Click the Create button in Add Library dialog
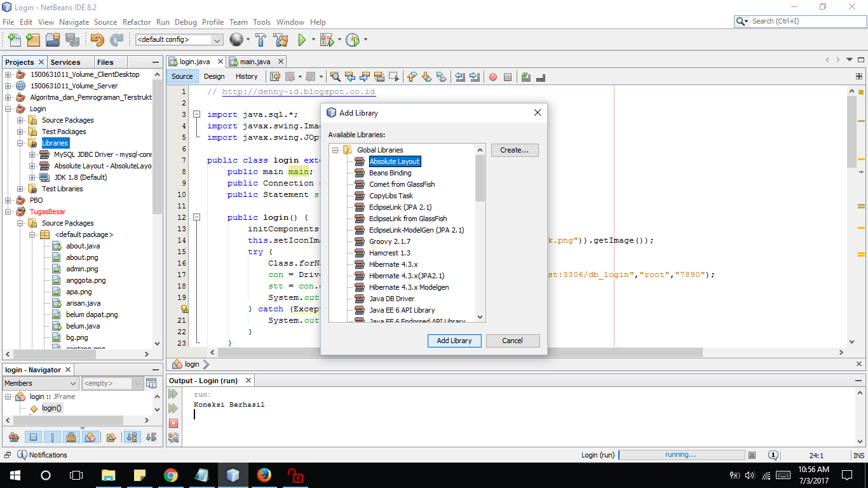Image resolution: width=868 pixels, height=488 pixels. pyautogui.click(x=514, y=150)
